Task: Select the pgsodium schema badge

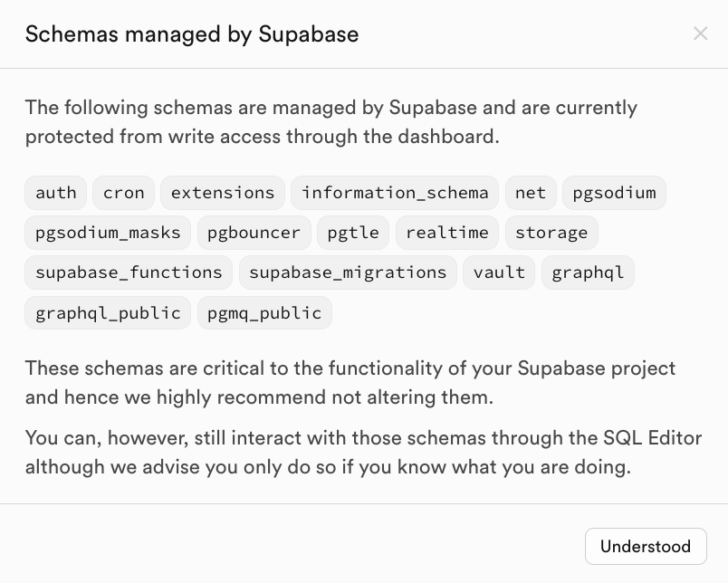Action: pos(615,193)
